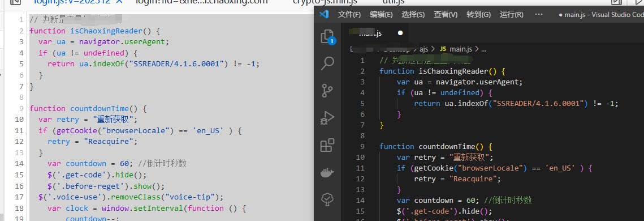644x221 pixels.
Task: Open the Explorer view in VS Code
Action: coord(327,37)
